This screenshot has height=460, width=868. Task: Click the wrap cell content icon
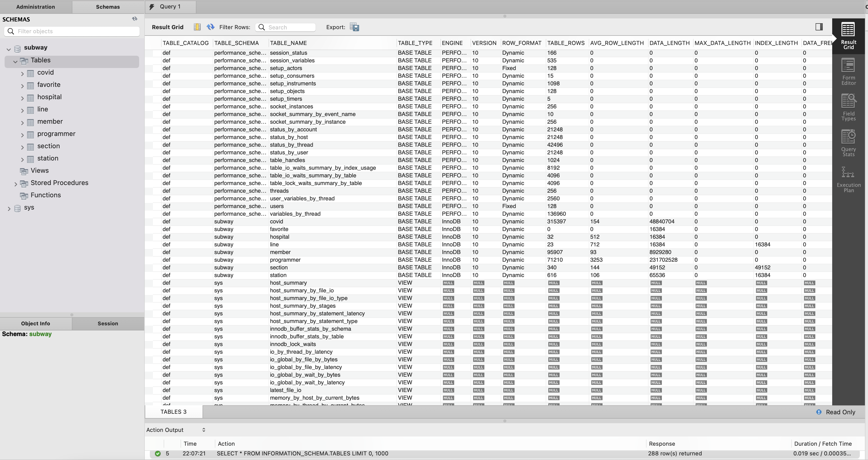[197, 27]
